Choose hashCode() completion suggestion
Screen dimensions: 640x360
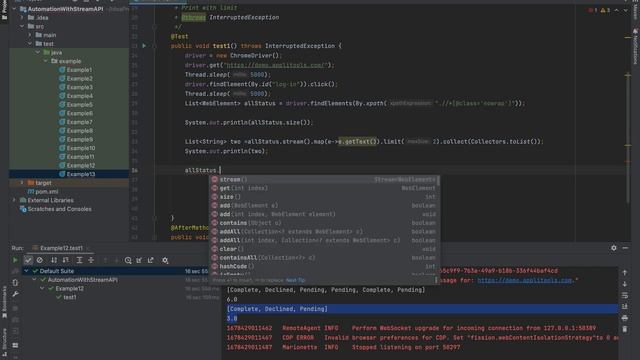pyautogui.click(x=324, y=266)
